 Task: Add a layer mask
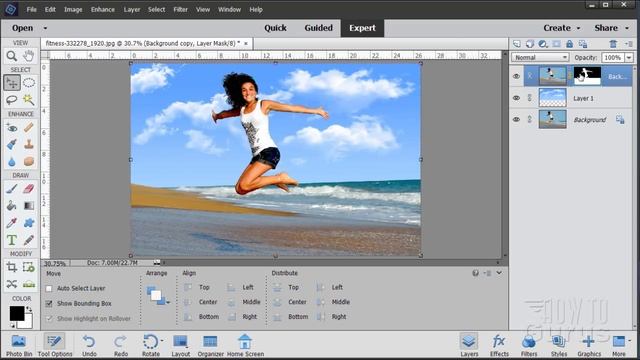click(556, 44)
